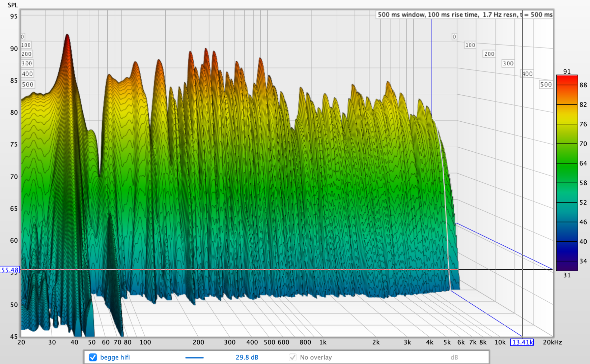This screenshot has width=590, height=364.
Task: Click the 31 minimum below colour scale
Action: tap(567, 275)
